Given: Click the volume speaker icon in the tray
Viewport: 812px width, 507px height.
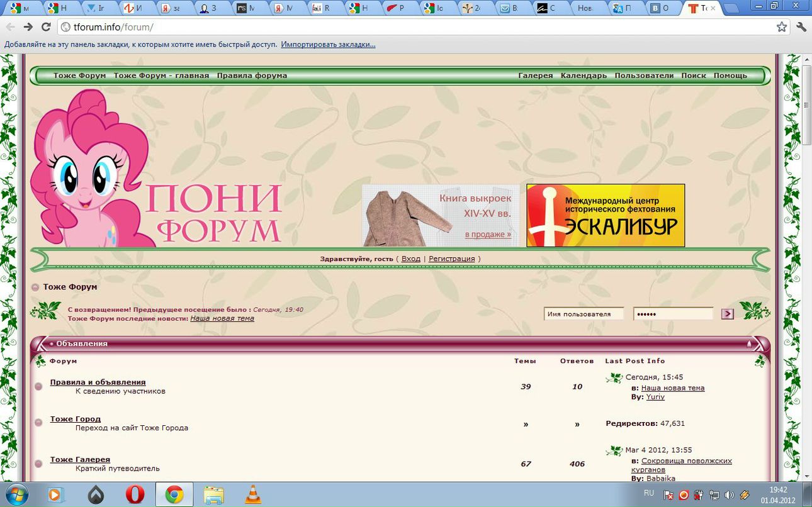Looking at the screenshot, I should pyautogui.click(x=730, y=494).
